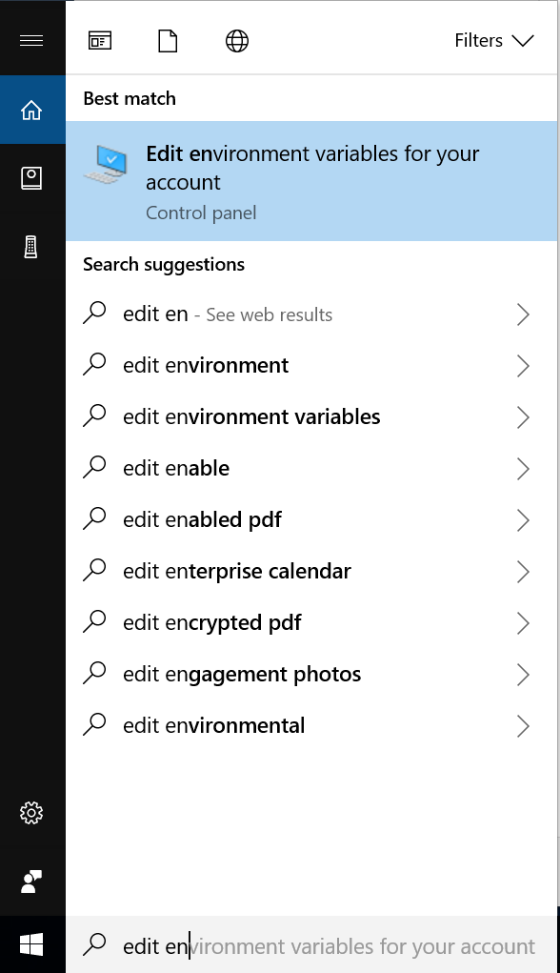Image resolution: width=560 pixels, height=973 pixels.
Task: Click the Windows Start button
Action: (32, 943)
